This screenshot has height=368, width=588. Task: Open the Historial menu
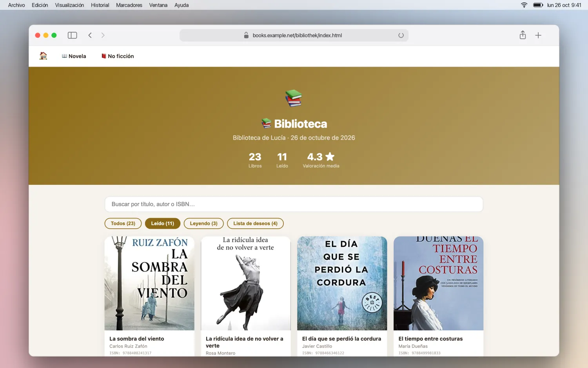pyautogui.click(x=100, y=5)
